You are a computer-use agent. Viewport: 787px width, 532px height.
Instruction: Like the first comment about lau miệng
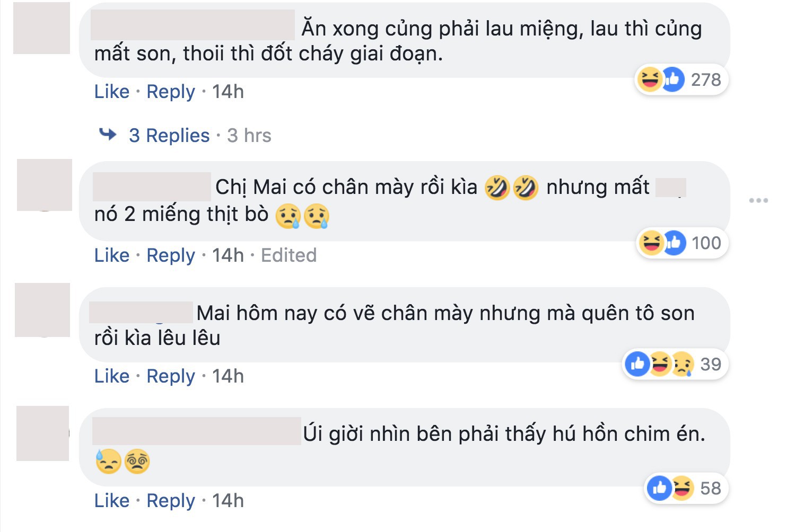click(x=111, y=91)
